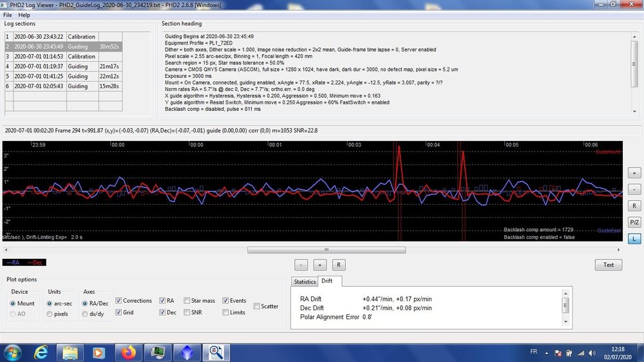The image size is (644, 362).
Task: Click the P/Z pan-zoom button
Action: (634, 222)
